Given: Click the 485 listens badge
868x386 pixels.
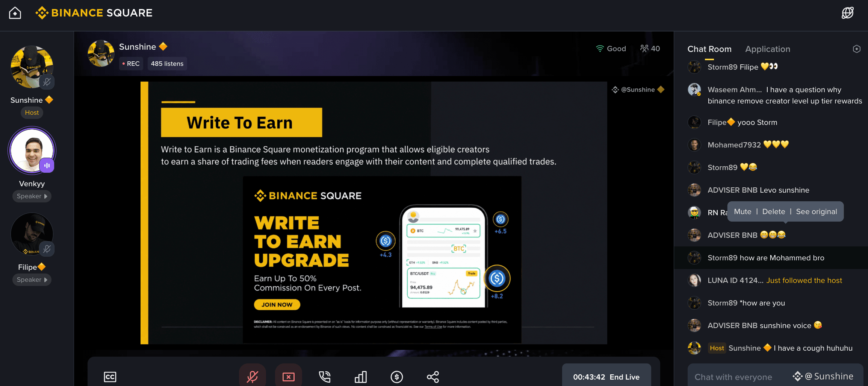Looking at the screenshot, I should tap(167, 64).
